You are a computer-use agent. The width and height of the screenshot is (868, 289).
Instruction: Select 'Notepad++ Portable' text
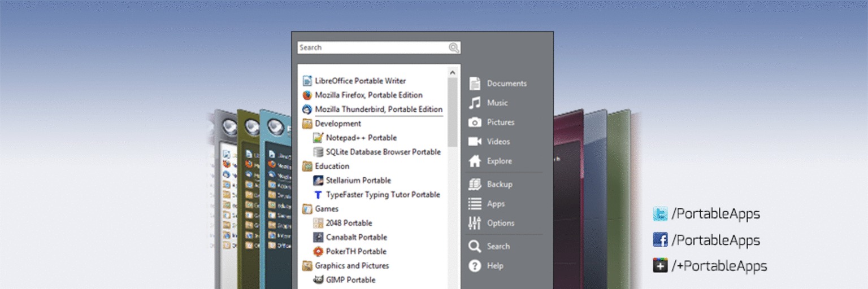click(361, 138)
